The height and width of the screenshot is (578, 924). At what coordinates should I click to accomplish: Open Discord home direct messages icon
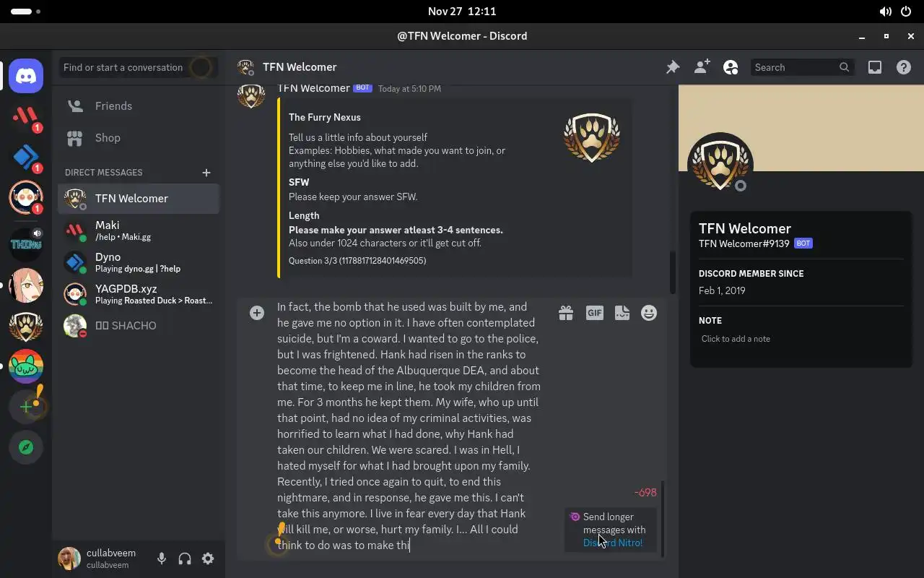click(26, 75)
